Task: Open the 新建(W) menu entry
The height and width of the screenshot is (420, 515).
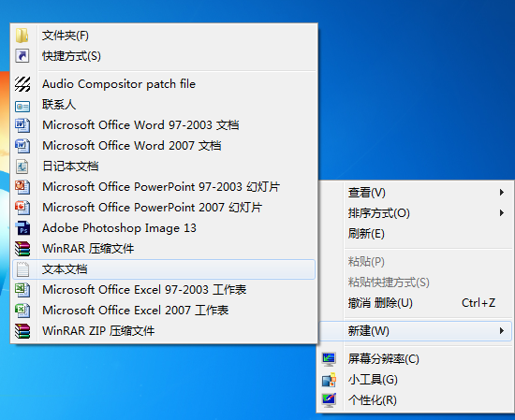Action: [x=415, y=331]
